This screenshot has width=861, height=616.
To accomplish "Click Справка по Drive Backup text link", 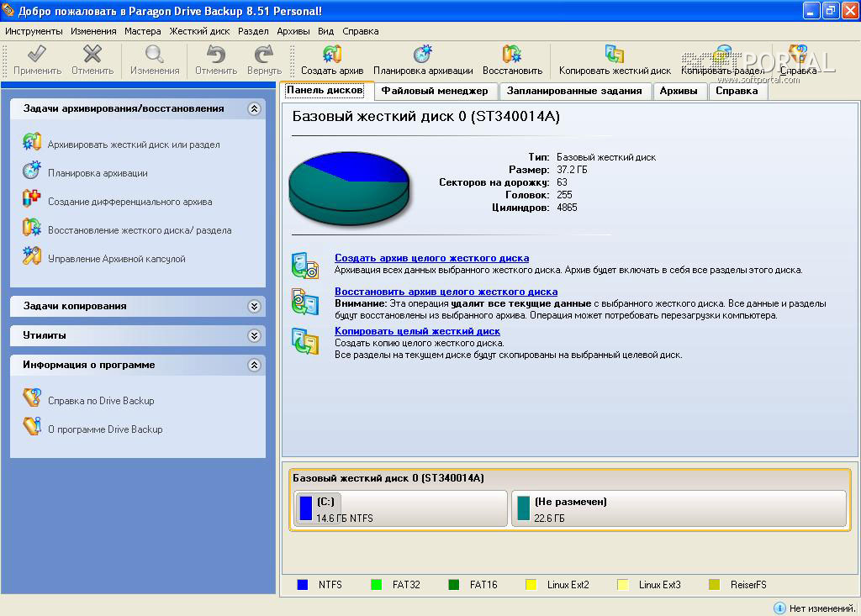I will point(101,401).
